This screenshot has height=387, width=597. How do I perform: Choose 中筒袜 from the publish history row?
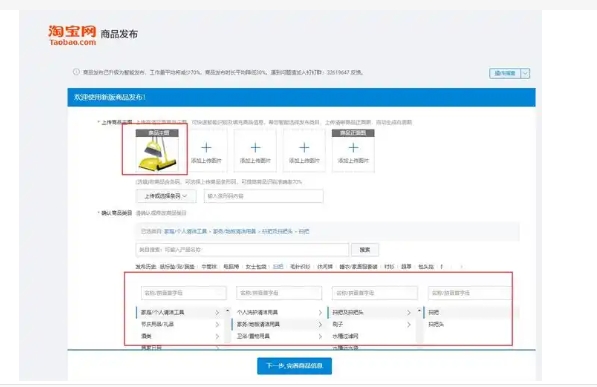(209, 267)
